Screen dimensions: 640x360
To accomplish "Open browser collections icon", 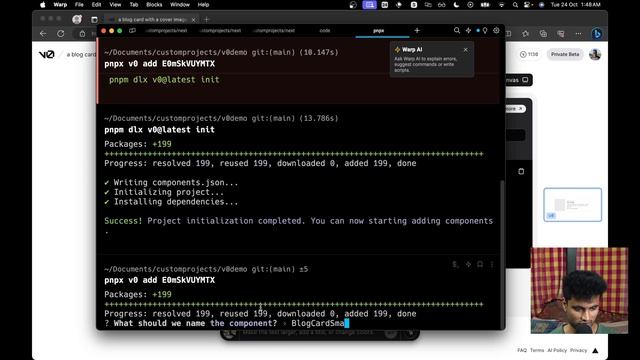I will [543, 34].
